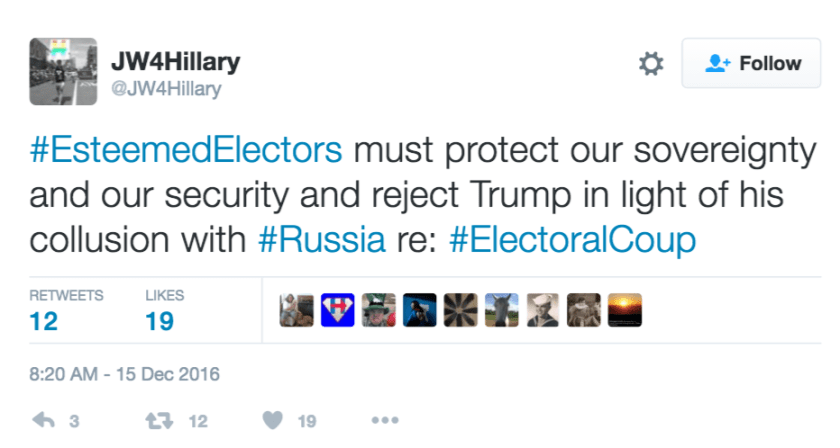Open the #EsteemedElectors hashtag
Screen dimensions: 840x448
tap(186, 151)
